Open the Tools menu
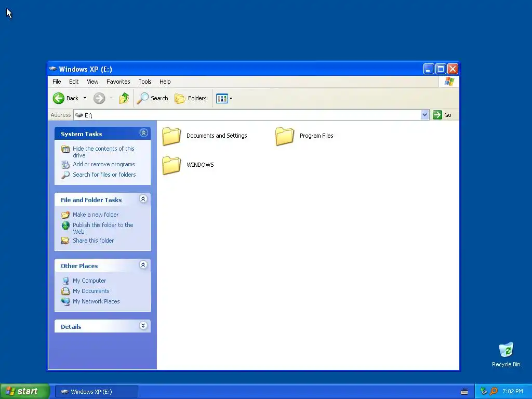This screenshot has width=532, height=399. point(145,82)
